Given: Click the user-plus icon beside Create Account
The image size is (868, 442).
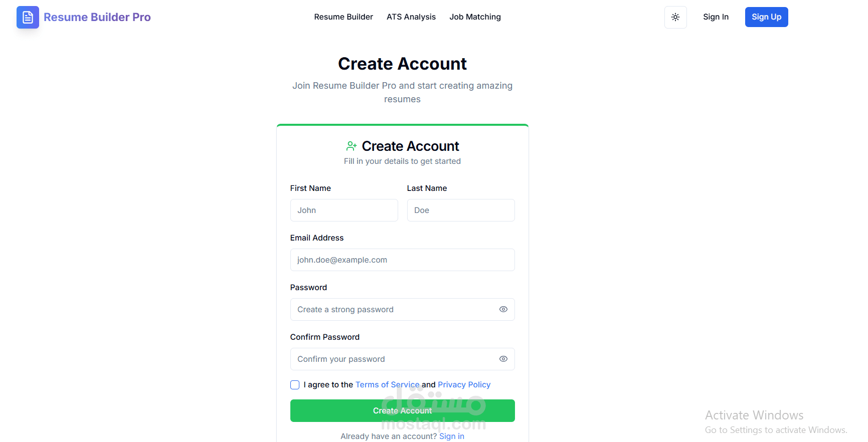Looking at the screenshot, I should 351,146.
